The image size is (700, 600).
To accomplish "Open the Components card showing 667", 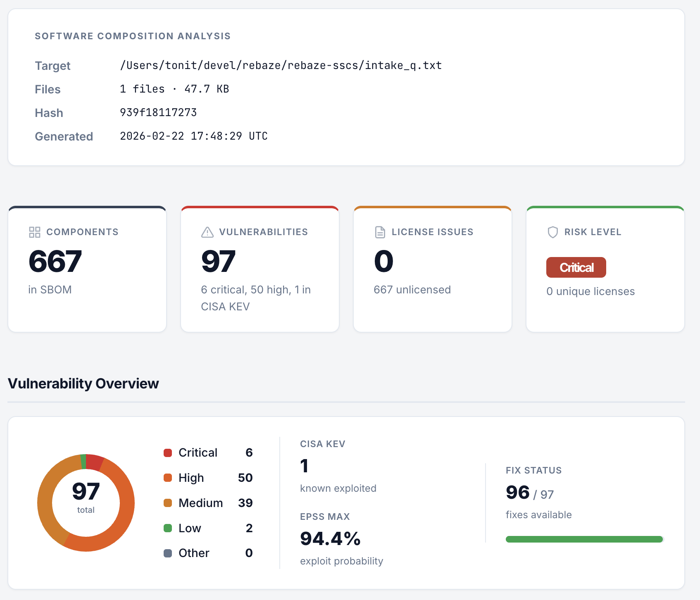I will [x=87, y=269].
